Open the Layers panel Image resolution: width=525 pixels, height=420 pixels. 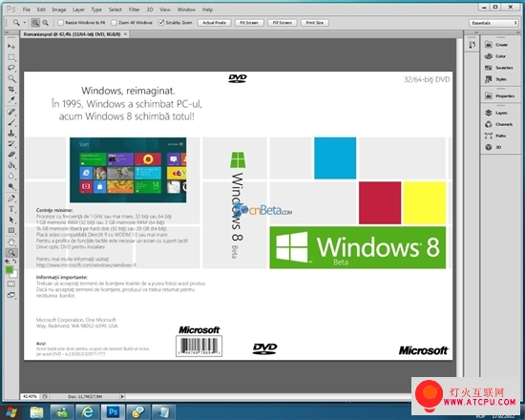coord(496,113)
